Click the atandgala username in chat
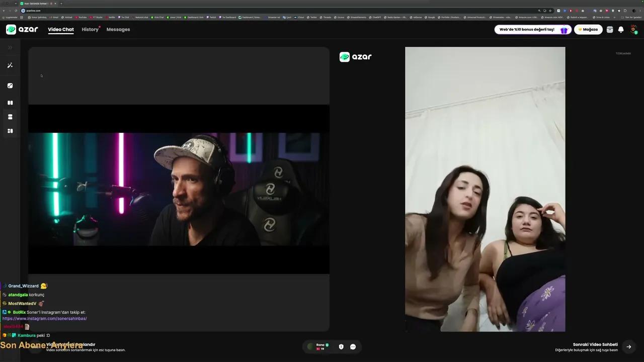Viewport: 644px width, 362px height. click(x=18, y=295)
